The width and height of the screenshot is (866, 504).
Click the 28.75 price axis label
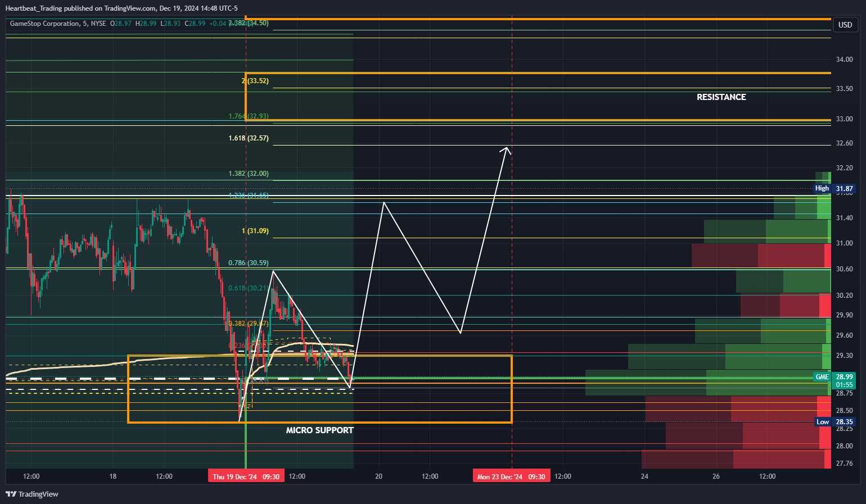[845, 393]
